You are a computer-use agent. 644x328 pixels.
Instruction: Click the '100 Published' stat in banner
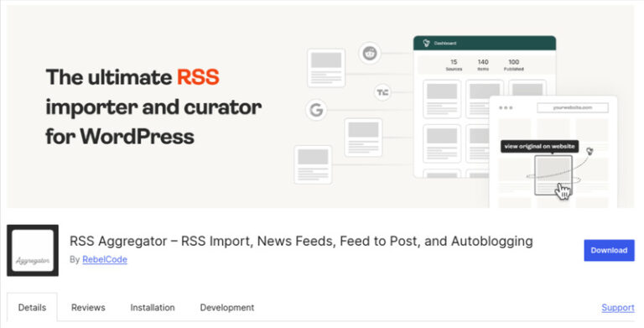point(514,65)
